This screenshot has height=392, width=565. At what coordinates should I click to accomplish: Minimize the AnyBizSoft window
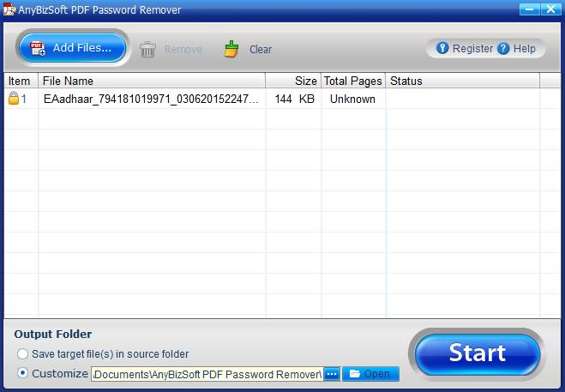529,9
